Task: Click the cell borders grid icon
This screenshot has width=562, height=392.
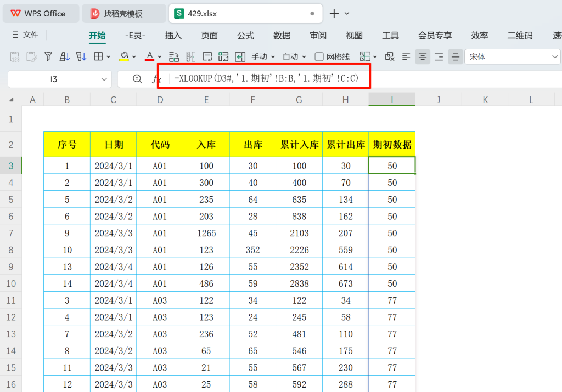Action: (x=98, y=56)
